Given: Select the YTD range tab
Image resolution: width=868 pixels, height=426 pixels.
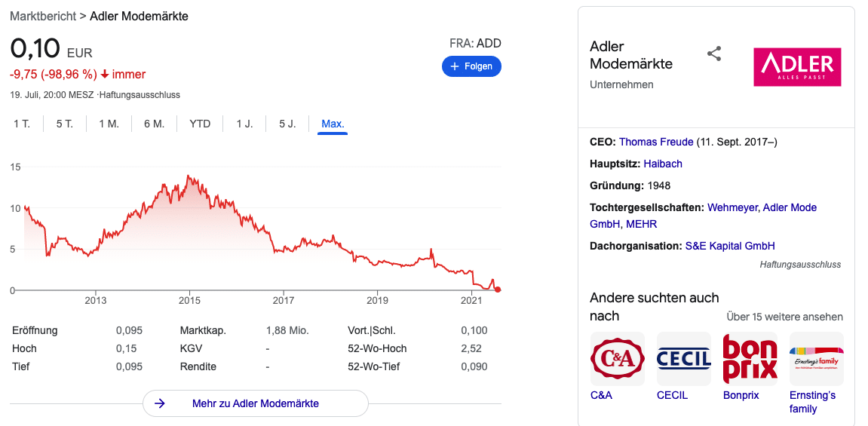Looking at the screenshot, I should pyautogui.click(x=200, y=124).
